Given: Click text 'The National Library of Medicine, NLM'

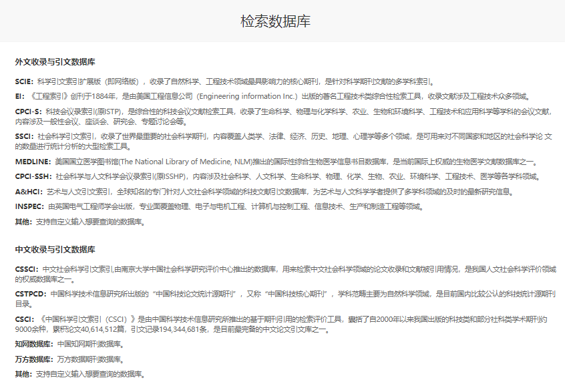Looking at the screenshot, I should coord(186,162).
